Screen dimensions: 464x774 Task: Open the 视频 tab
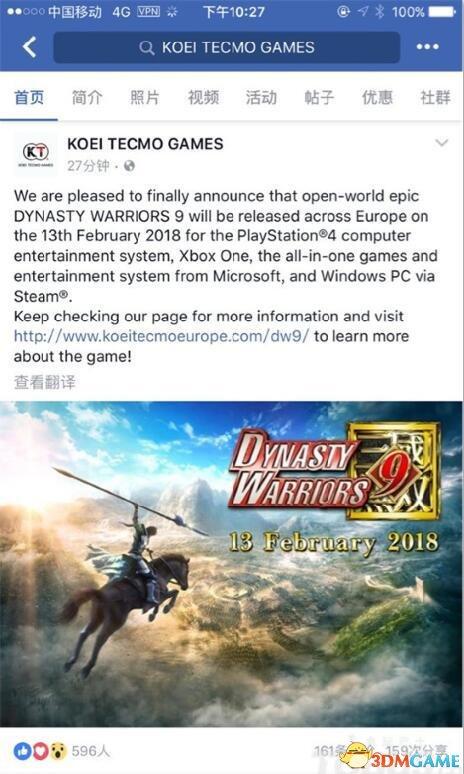point(203,97)
